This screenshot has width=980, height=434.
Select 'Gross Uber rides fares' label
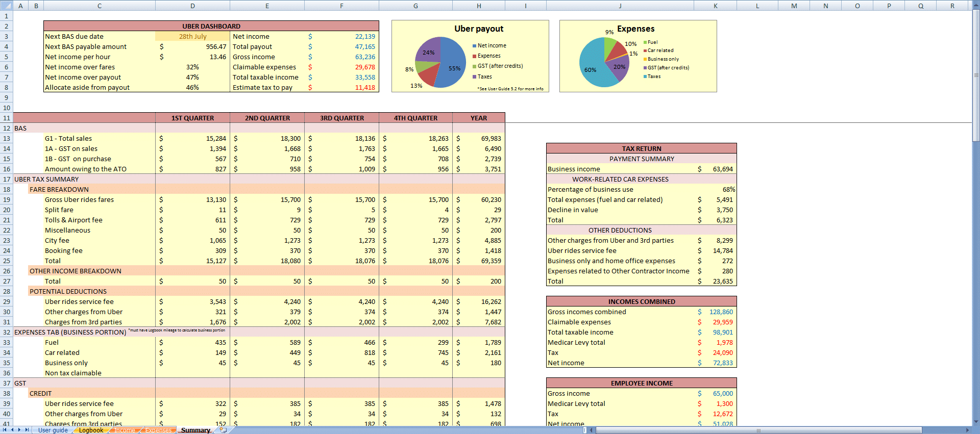pos(79,199)
